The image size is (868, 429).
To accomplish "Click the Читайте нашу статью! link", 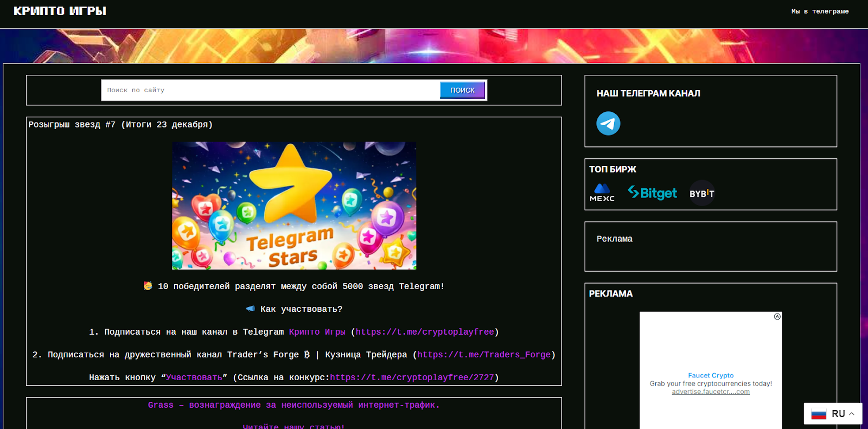I will (293, 426).
